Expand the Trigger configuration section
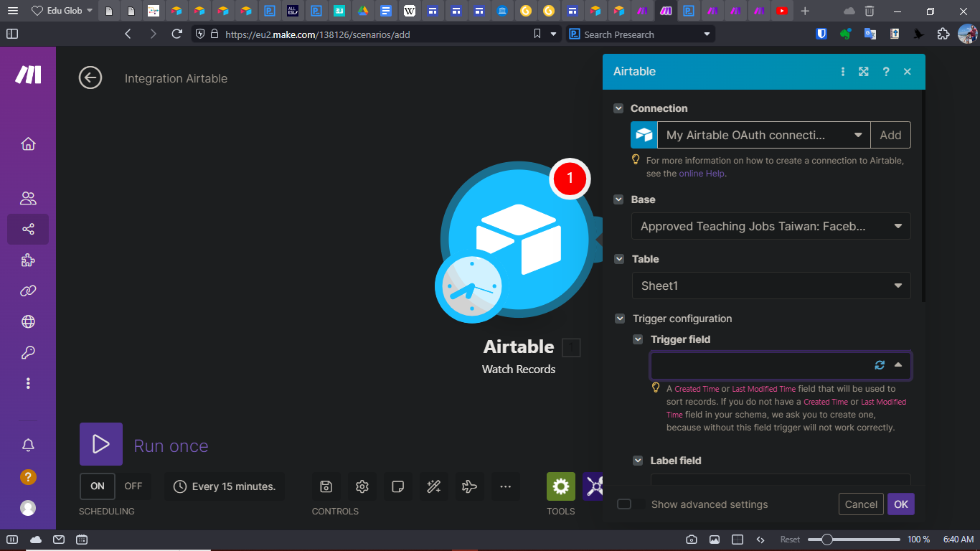Screen dimensions: 980x551 point(618,319)
